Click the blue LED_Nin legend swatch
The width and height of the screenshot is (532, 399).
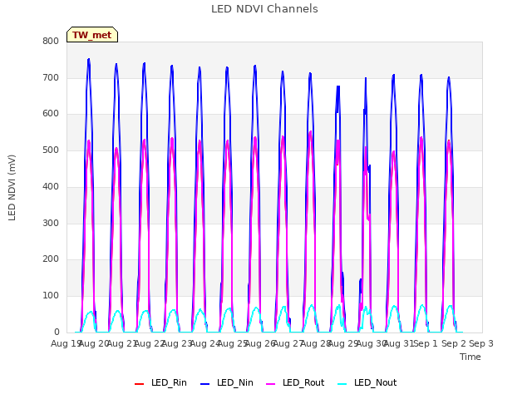pos(205,384)
